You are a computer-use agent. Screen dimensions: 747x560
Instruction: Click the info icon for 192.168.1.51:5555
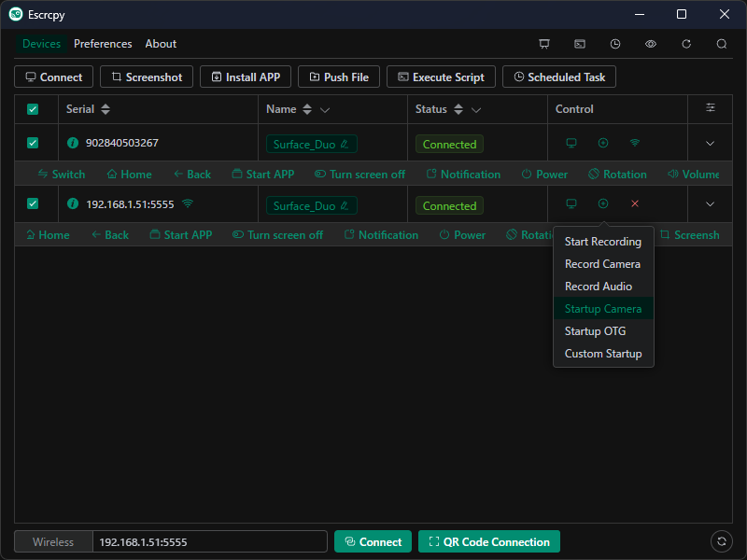(73, 203)
